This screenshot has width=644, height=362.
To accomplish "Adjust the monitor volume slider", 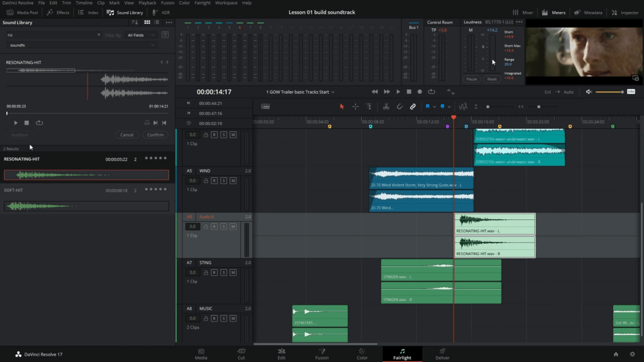I will (609, 92).
